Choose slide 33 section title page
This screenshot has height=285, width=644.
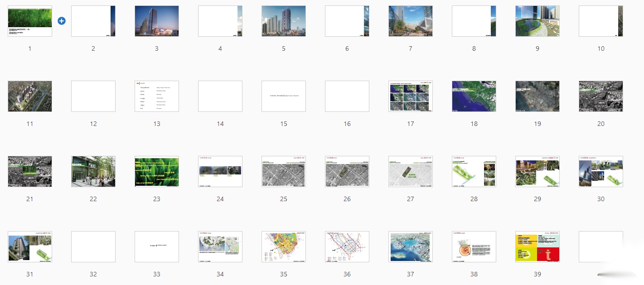157,246
